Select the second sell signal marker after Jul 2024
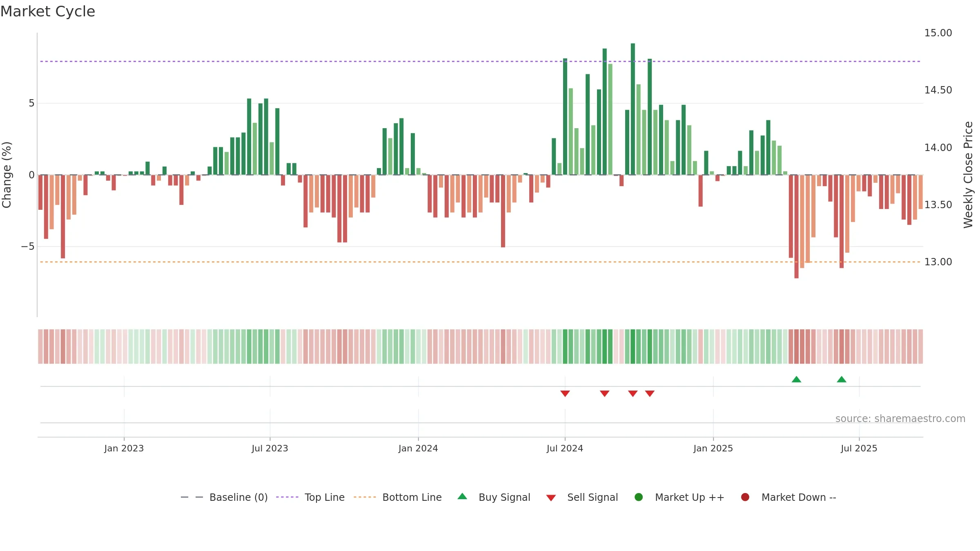Viewport: 980px width, 551px height. click(x=605, y=393)
